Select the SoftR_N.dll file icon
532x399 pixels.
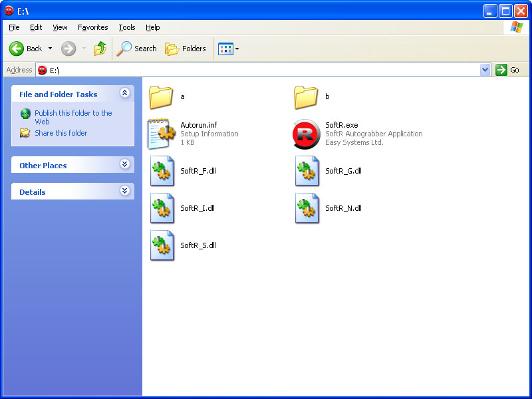307,208
